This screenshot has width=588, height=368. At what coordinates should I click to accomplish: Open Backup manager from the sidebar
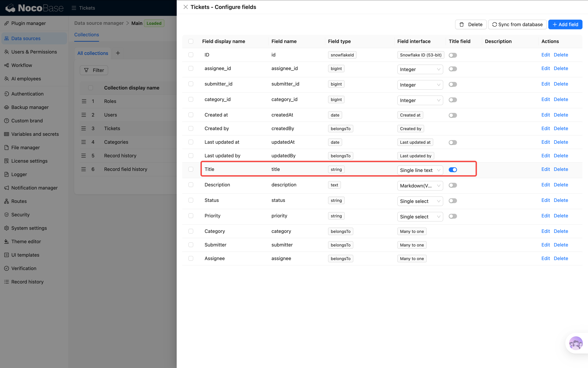pyautogui.click(x=30, y=107)
